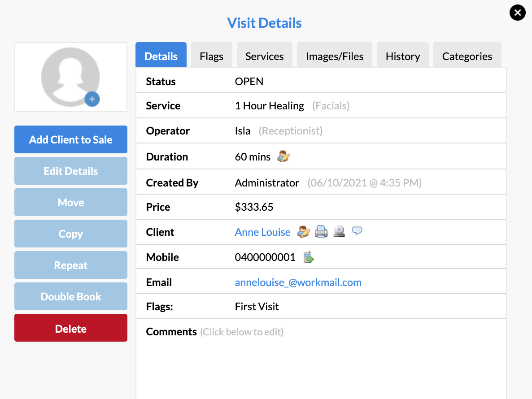The image size is (532, 399).
Task: Click the Visit Details title
Action: click(x=264, y=23)
